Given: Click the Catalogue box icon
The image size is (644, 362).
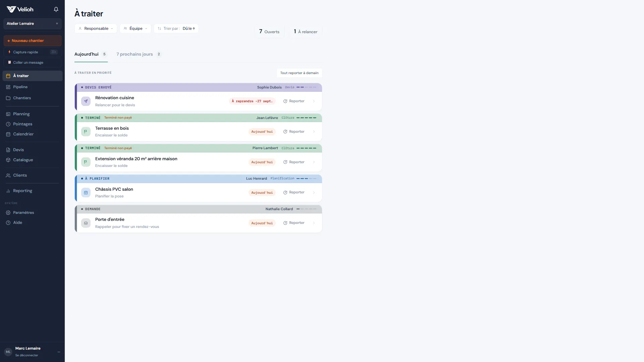Looking at the screenshot, I should click(x=8, y=160).
